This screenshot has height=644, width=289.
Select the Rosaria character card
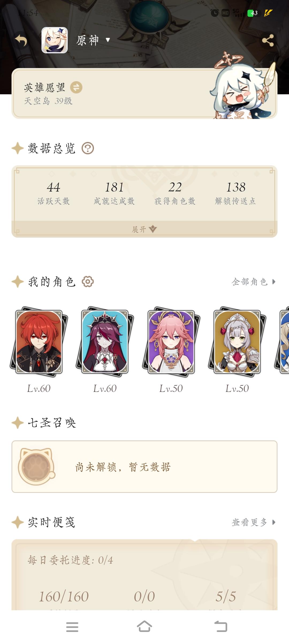105,342
